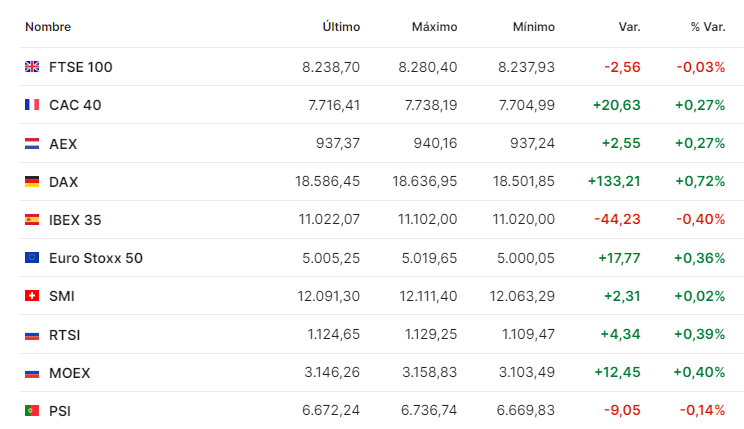
Task: Click the Russian flag icon beside RTSI
Action: pyautogui.click(x=32, y=335)
